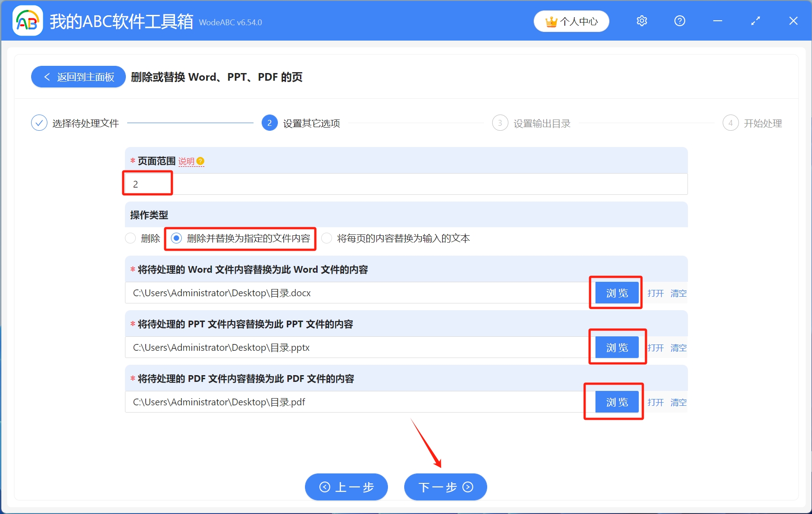Choose 将每页的内容替换为输入的文本 option

[x=327, y=239]
